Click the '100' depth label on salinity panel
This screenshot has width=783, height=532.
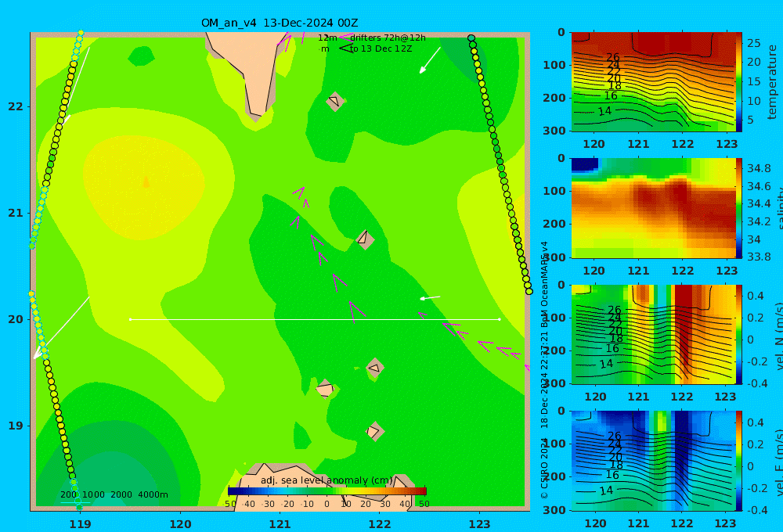tap(554, 191)
